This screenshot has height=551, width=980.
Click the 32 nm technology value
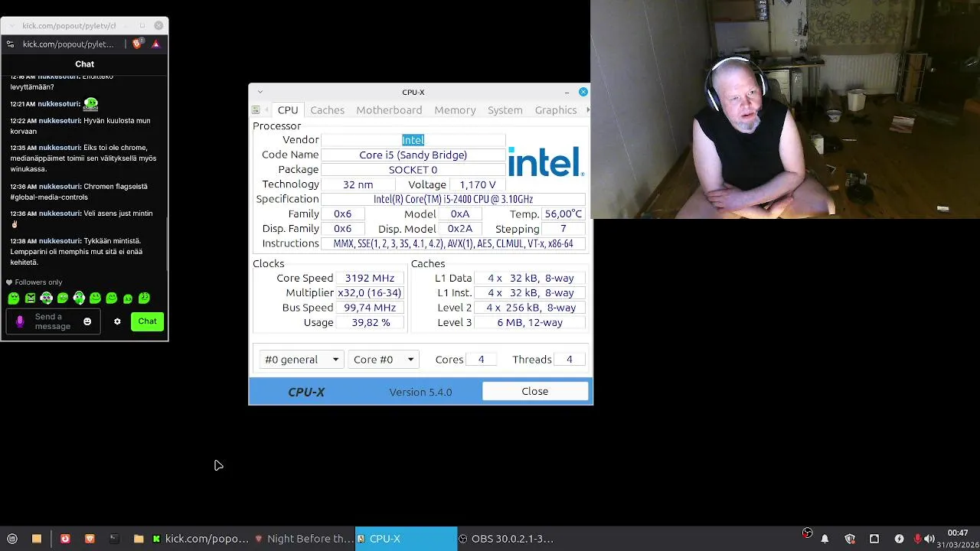358,184
